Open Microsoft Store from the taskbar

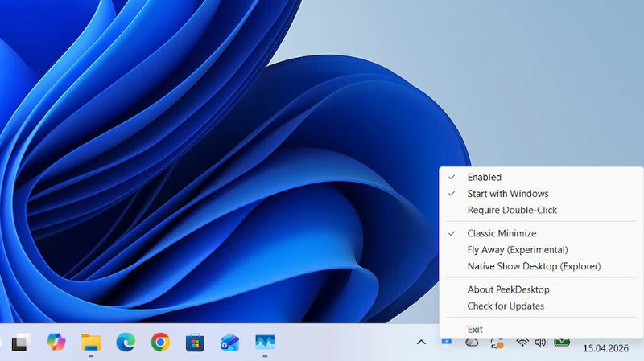[195, 343]
